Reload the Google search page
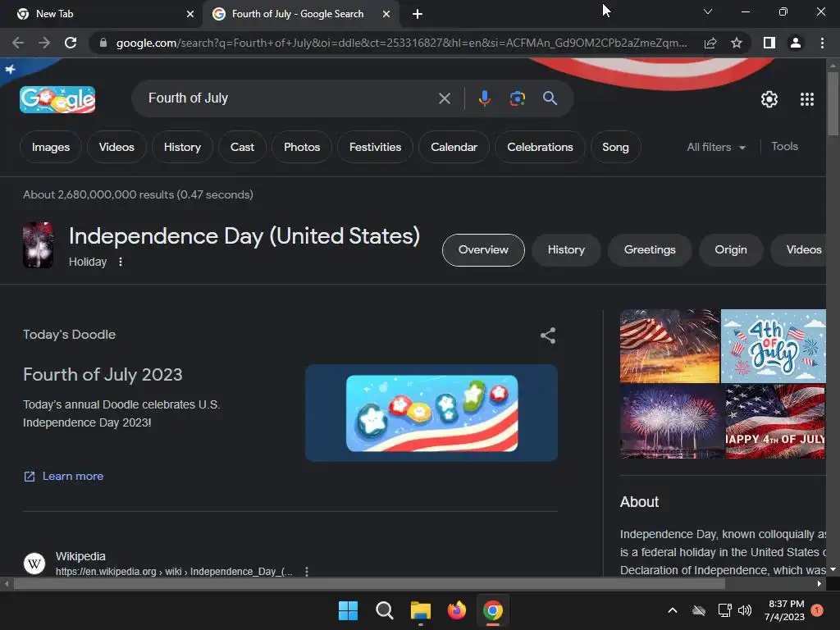This screenshot has height=630, width=840. (71, 43)
